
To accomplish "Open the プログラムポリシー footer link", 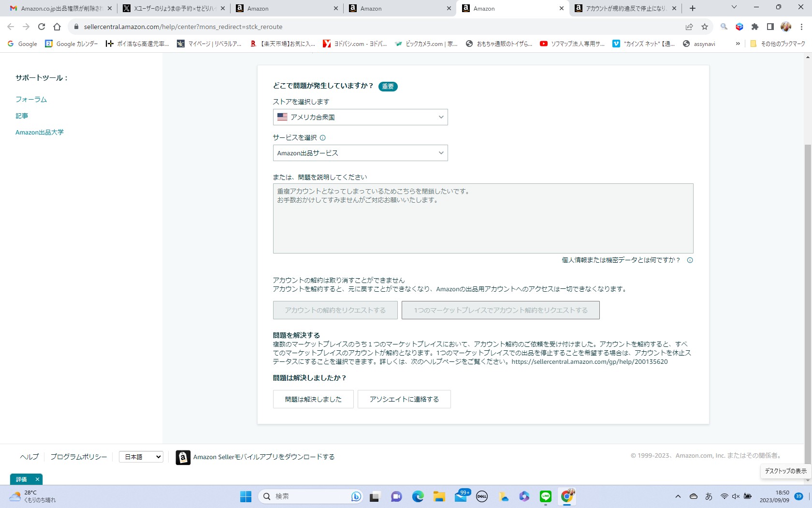I will [x=79, y=457].
